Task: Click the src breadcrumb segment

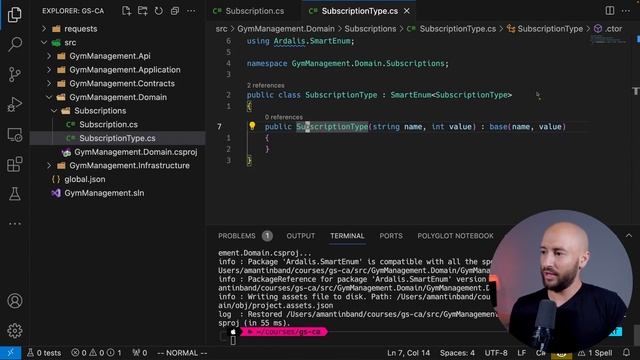Action: pyautogui.click(x=221, y=29)
